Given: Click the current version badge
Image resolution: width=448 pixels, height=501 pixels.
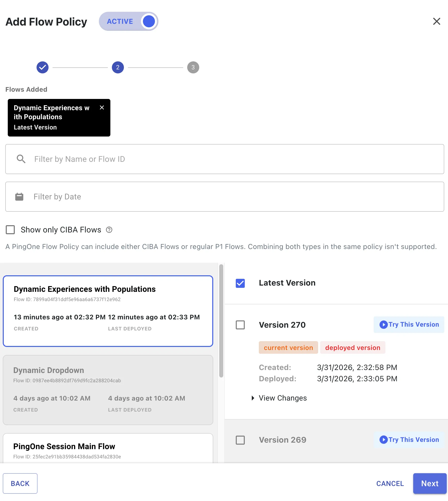Looking at the screenshot, I should coord(288,348).
